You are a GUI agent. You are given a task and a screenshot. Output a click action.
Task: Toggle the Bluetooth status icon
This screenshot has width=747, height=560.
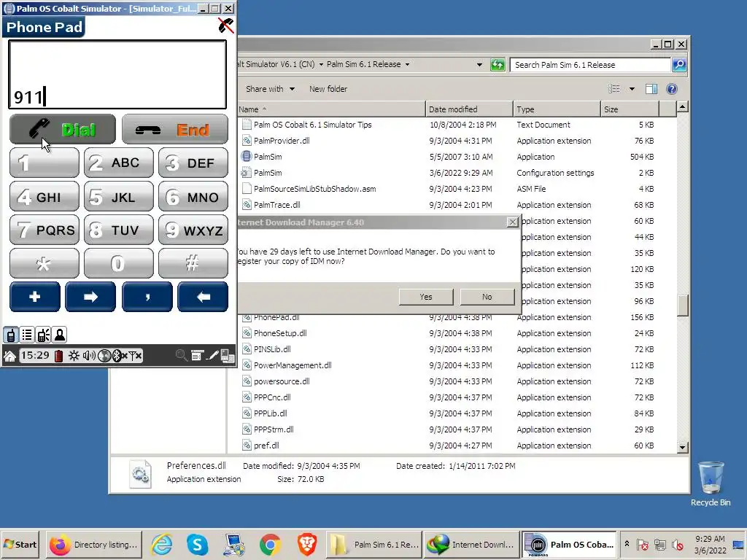click(119, 356)
